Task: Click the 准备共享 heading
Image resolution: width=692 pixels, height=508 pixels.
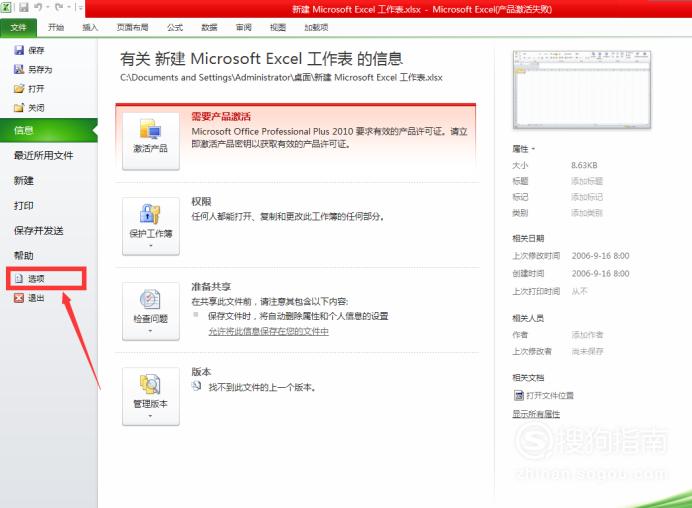Action: click(211, 287)
